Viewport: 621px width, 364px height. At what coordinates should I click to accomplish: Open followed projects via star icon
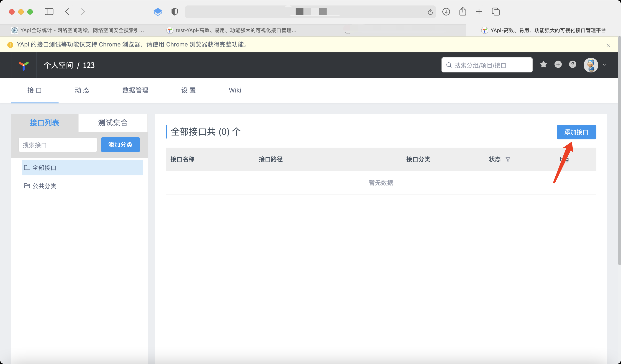point(543,64)
